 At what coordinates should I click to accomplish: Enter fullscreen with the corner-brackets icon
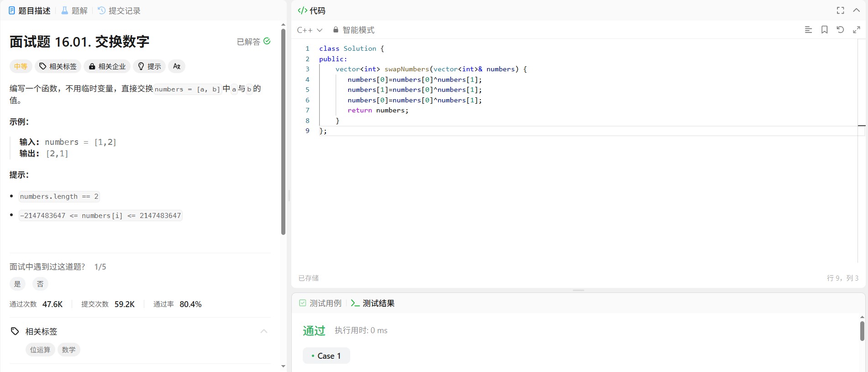(840, 11)
